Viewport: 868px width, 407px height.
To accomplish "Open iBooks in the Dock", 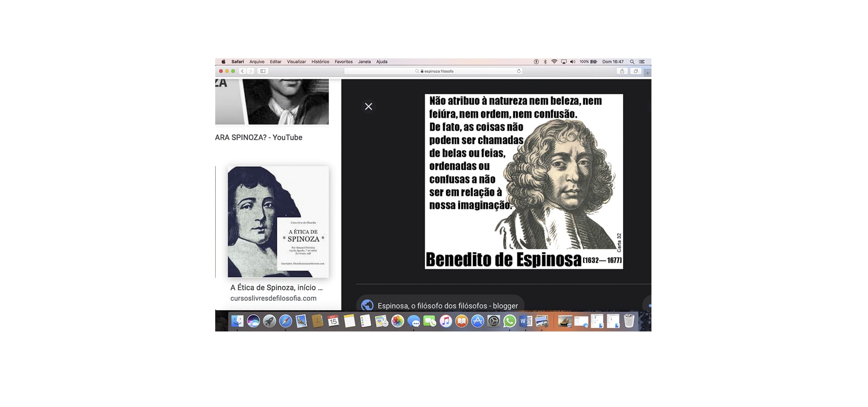I will click(x=462, y=321).
